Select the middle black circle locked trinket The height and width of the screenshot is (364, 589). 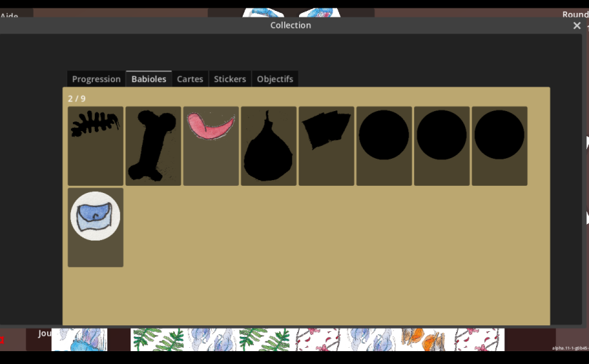442,146
